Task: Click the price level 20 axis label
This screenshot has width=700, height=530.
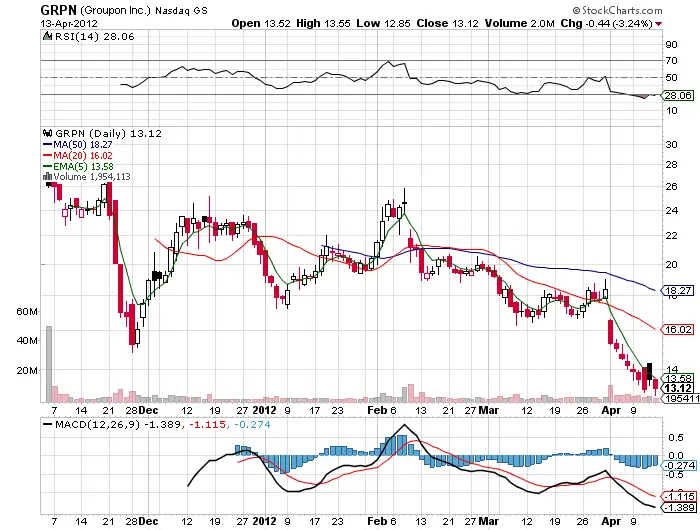Action: tap(671, 265)
